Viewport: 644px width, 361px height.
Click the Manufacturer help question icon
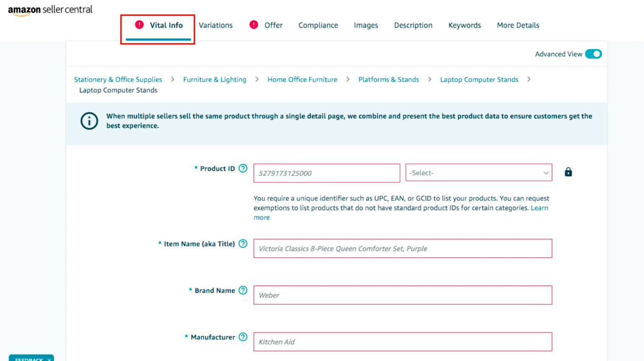[243, 337]
